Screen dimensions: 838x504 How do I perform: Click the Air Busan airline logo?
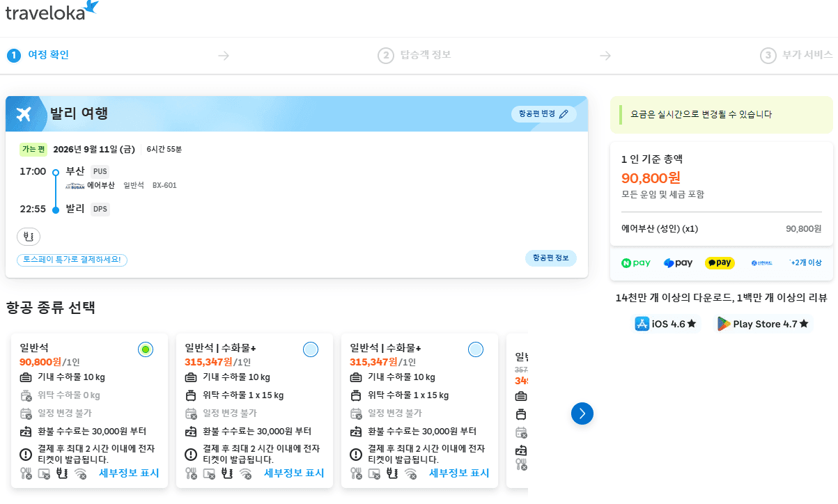point(75,186)
